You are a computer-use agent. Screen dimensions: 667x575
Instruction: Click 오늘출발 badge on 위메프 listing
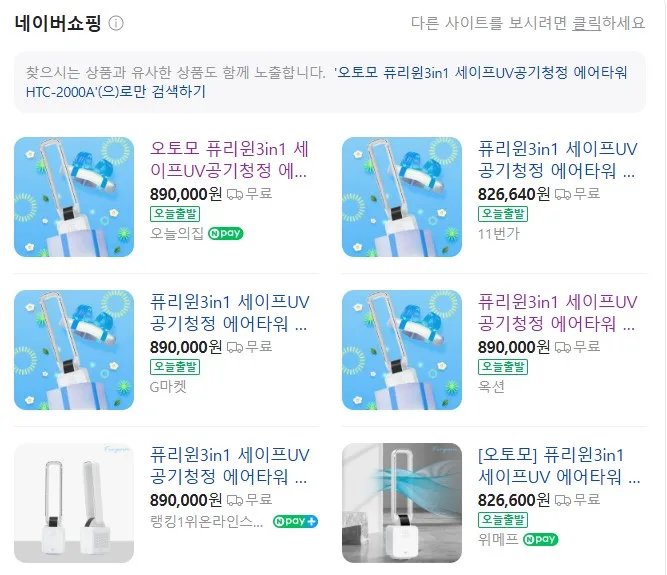point(503,520)
